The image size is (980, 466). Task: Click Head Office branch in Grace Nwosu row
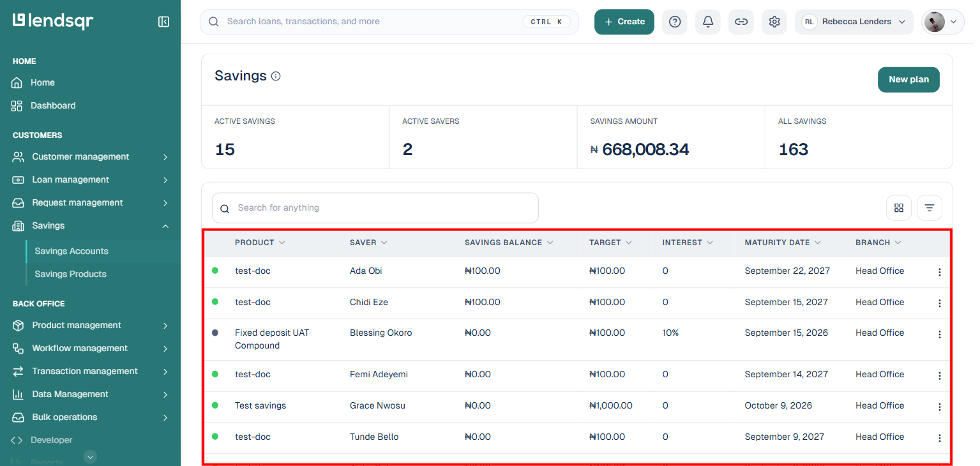tap(880, 405)
